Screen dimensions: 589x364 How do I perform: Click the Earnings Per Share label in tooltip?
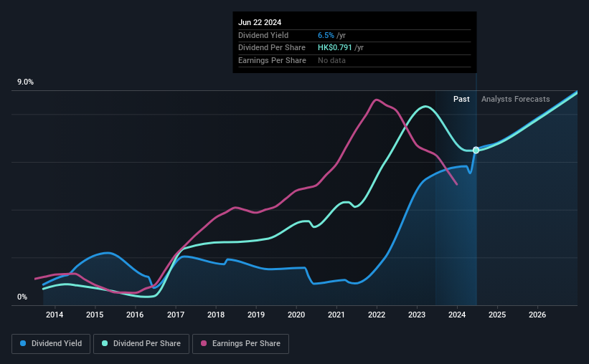tap(272, 60)
